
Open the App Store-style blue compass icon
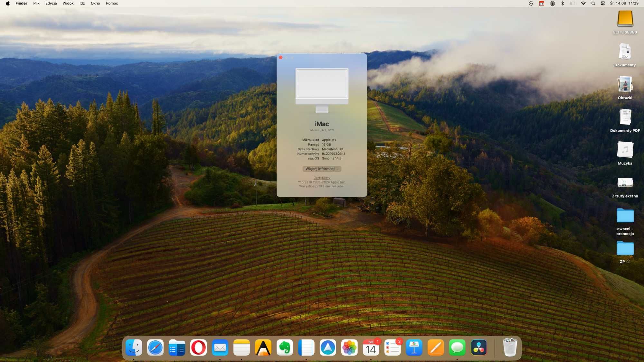tap(328, 348)
